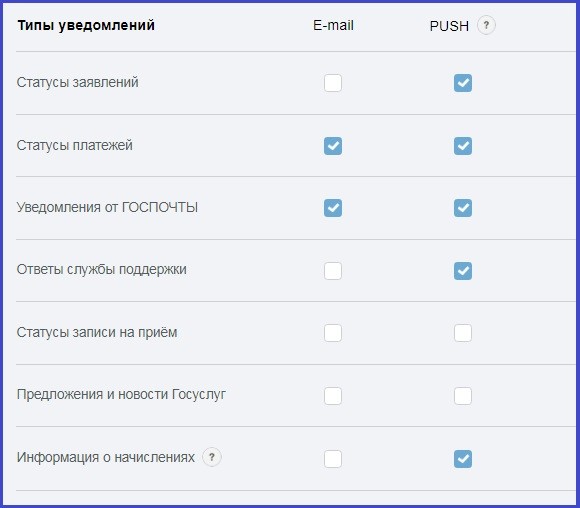This screenshot has width=580, height=508.
Task: Open the PUSH help question-mark icon
Action: (486, 26)
